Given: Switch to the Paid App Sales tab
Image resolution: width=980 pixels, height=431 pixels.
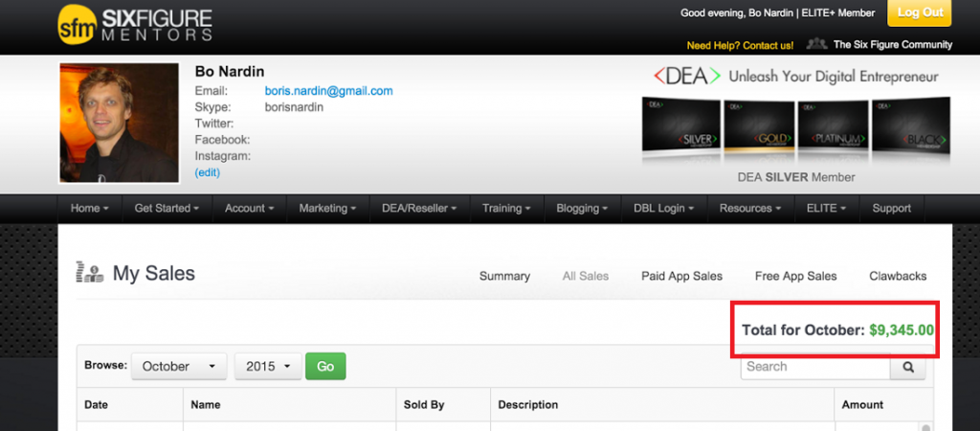Looking at the screenshot, I should click(x=681, y=276).
